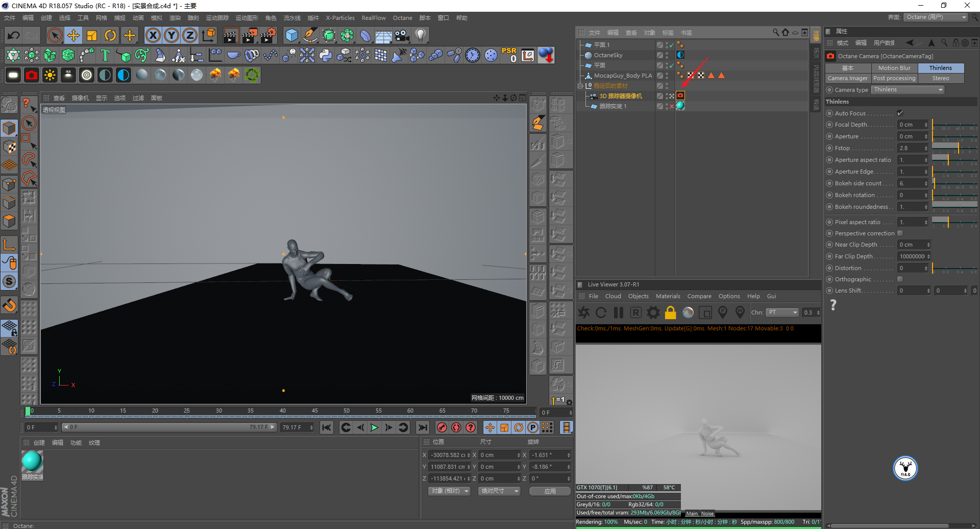This screenshot has height=529, width=980.
Task: Select the Octane Camera tag on tracker camera
Action: pyautogui.click(x=680, y=95)
